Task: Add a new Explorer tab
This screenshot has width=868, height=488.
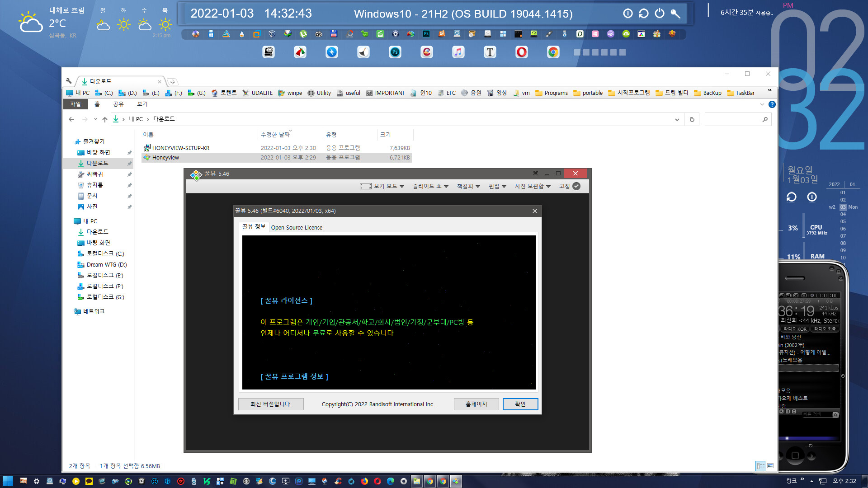Action: pos(172,82)
